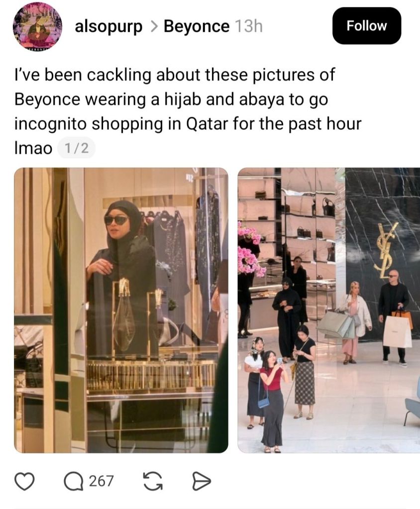
Task: Click the white shopping bag held by the man
Action: tap(397, 331)
